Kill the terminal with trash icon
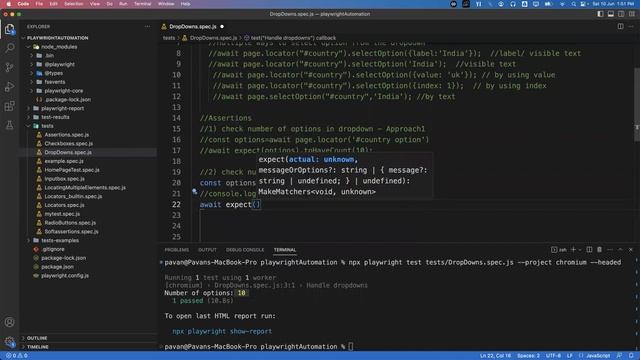Screen dimensions: 640x360 tap(599, 249)
